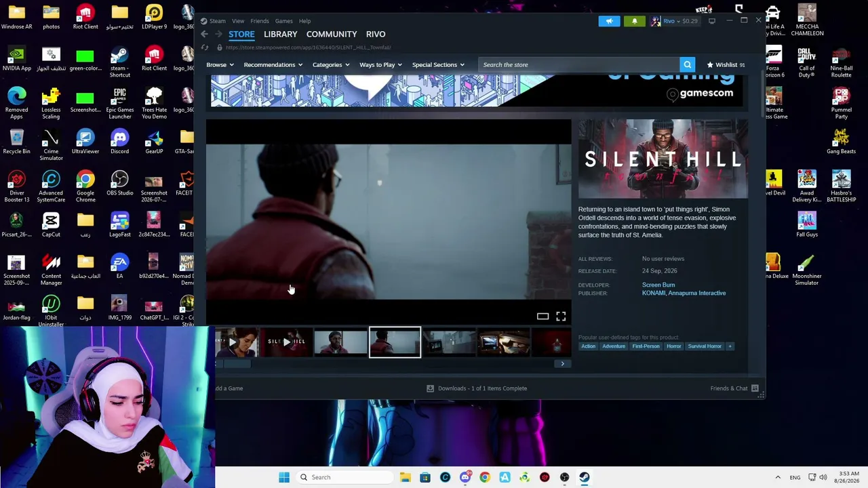
Task: Open the green notifications bell
Action: (x=635, y=21)
